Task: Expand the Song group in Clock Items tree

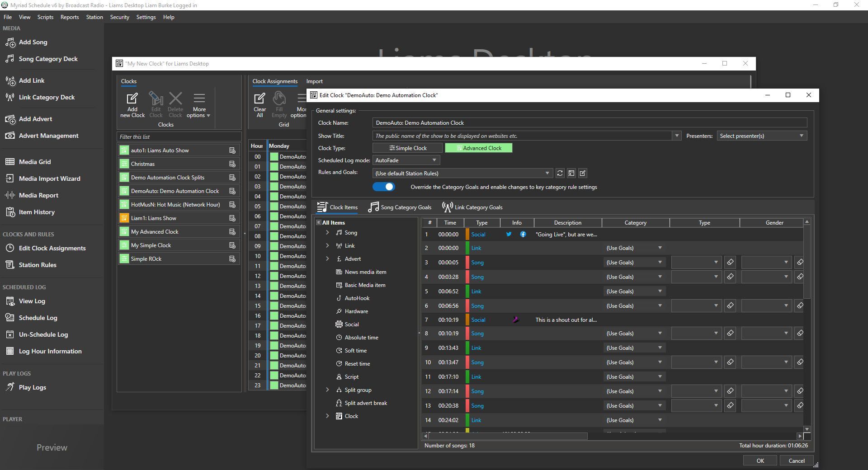Action: (328, 232)
